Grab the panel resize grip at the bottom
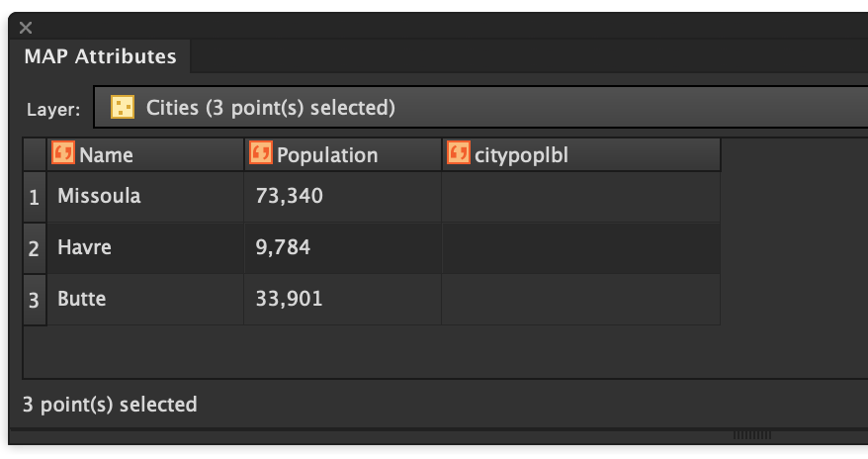Screen dimensions: 868x459 tap(751, 435)
